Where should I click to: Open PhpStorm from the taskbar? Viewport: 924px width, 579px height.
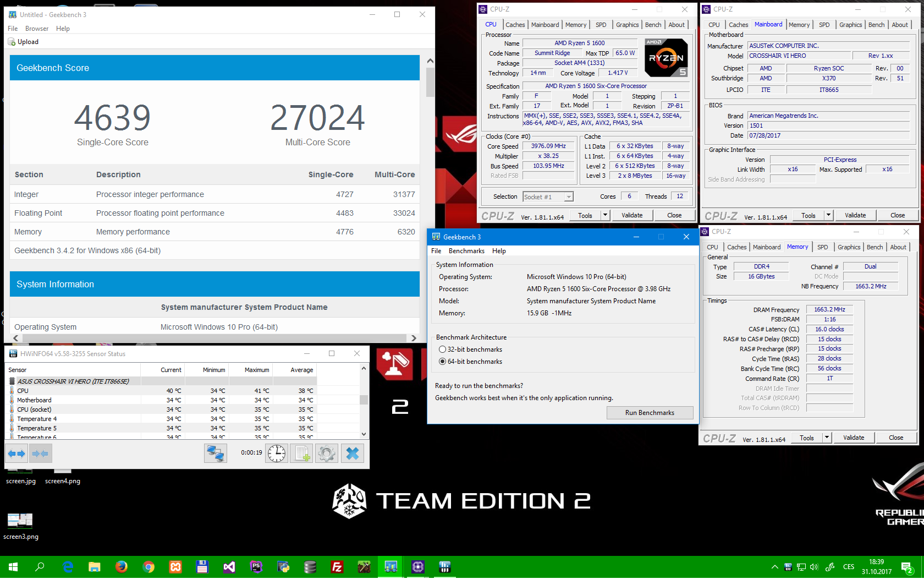click(256, 567)
